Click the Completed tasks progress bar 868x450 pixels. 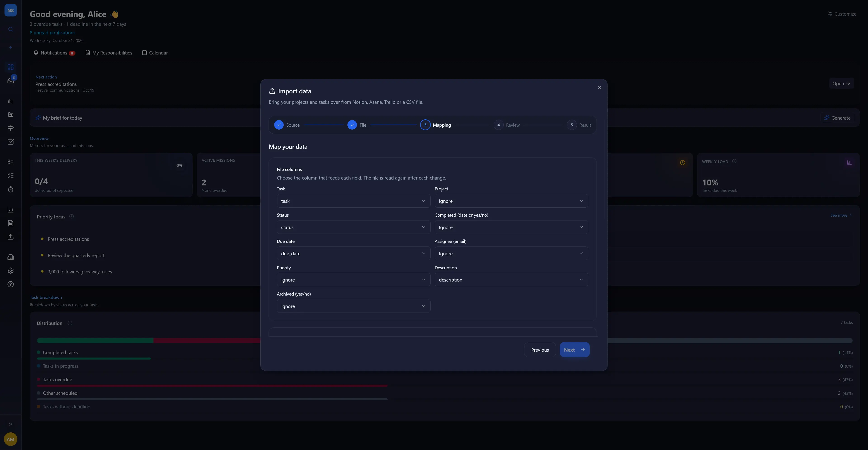pyautogui.click(x=94, y=359)
